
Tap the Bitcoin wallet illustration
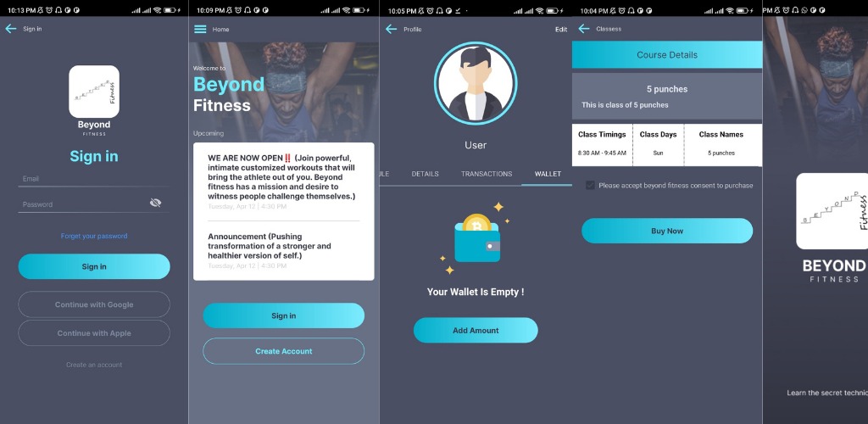click(476, 238)
